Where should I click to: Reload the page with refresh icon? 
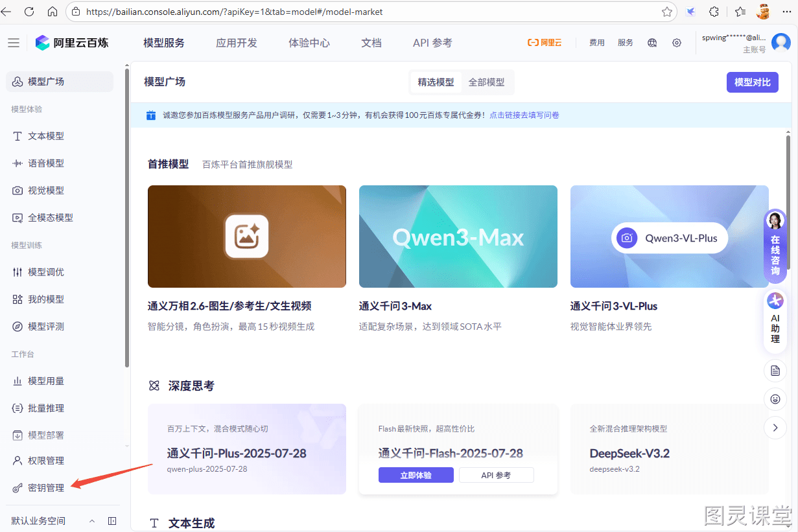29,12
